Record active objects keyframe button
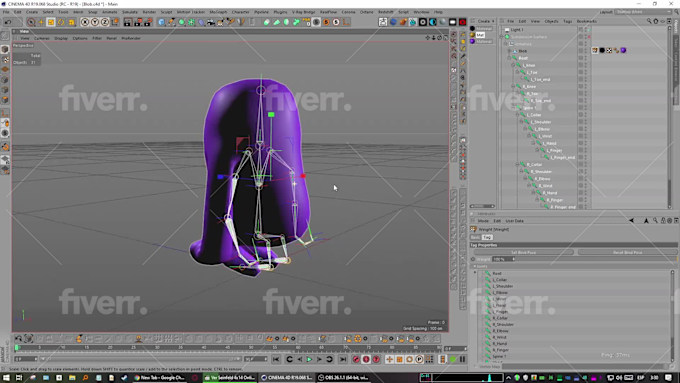The width and height of the screenshot is (680, 383). click(356, 359)
